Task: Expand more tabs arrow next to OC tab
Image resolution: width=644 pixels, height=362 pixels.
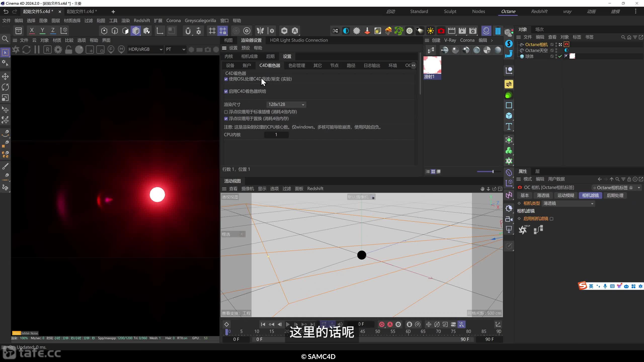Action: pyautogui.click(x=413, y=65)
